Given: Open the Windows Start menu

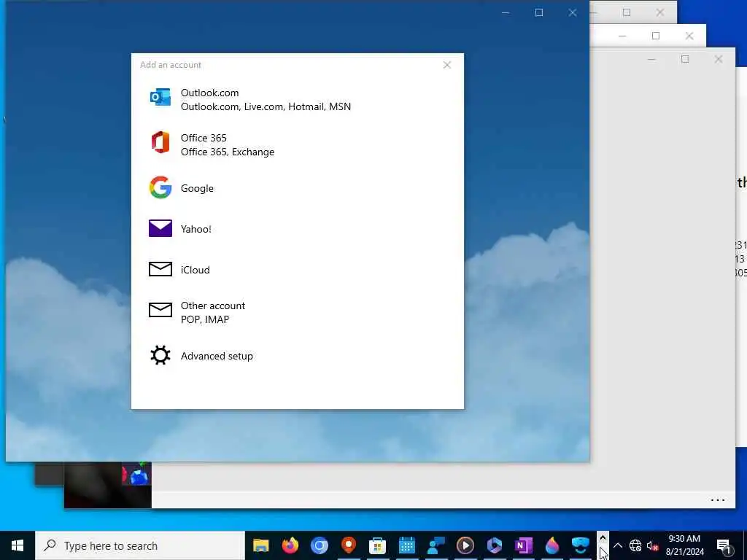Looking at the screenshot, I should click(x=18, y=545).
